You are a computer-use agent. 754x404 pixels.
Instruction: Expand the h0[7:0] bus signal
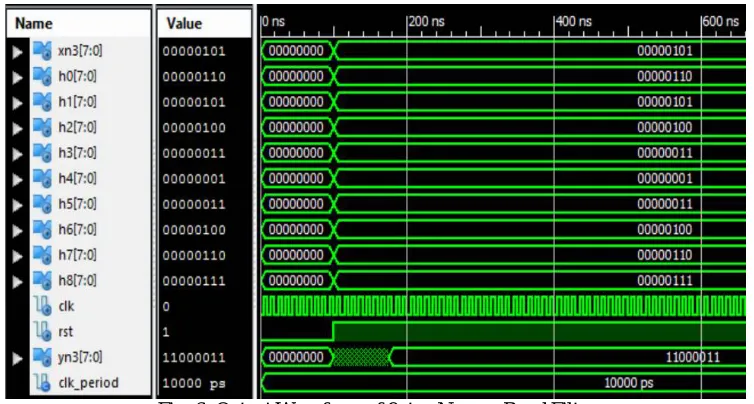coord(17,77)
